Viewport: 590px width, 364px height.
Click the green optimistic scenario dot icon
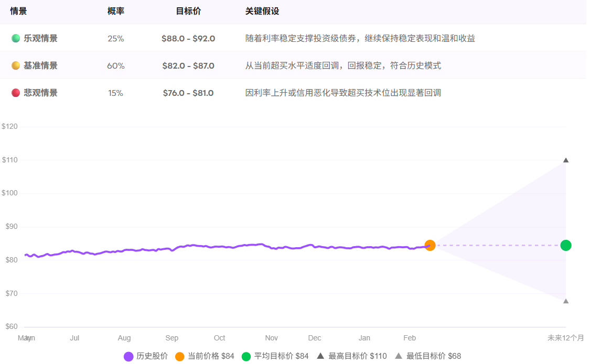click(x=15, y=38)
